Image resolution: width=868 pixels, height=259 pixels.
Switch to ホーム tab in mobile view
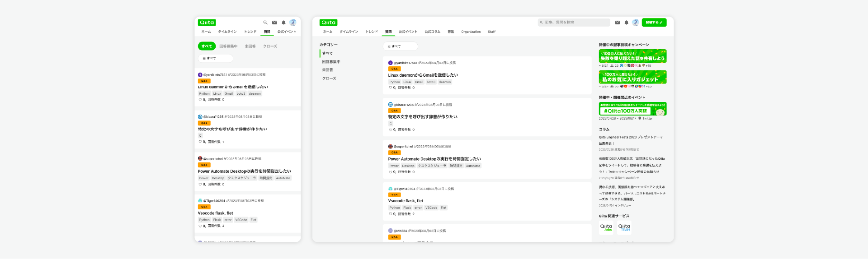pos(206,32)
